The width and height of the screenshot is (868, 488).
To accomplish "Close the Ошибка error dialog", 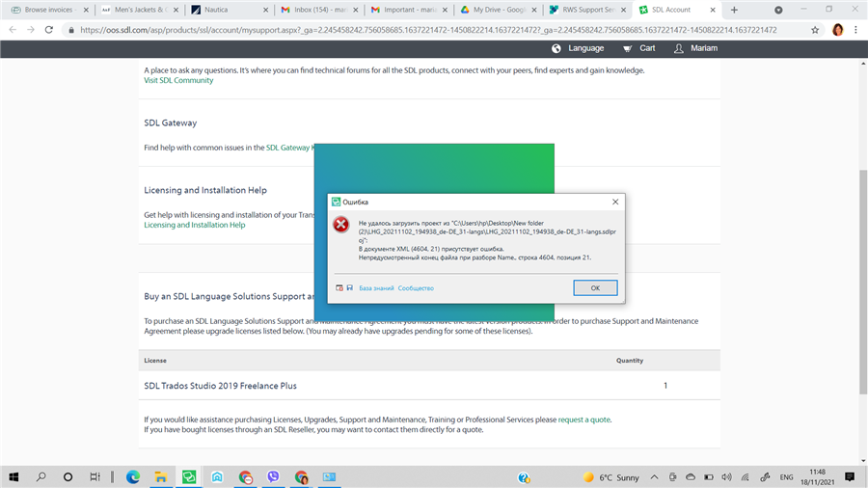I will pos(615,202).
